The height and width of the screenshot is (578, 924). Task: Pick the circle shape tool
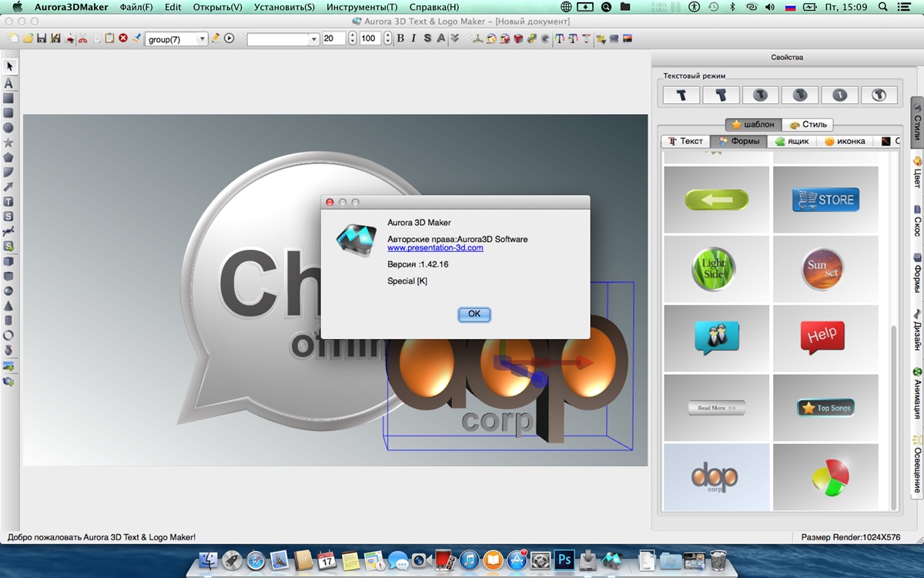pos(9,128)
